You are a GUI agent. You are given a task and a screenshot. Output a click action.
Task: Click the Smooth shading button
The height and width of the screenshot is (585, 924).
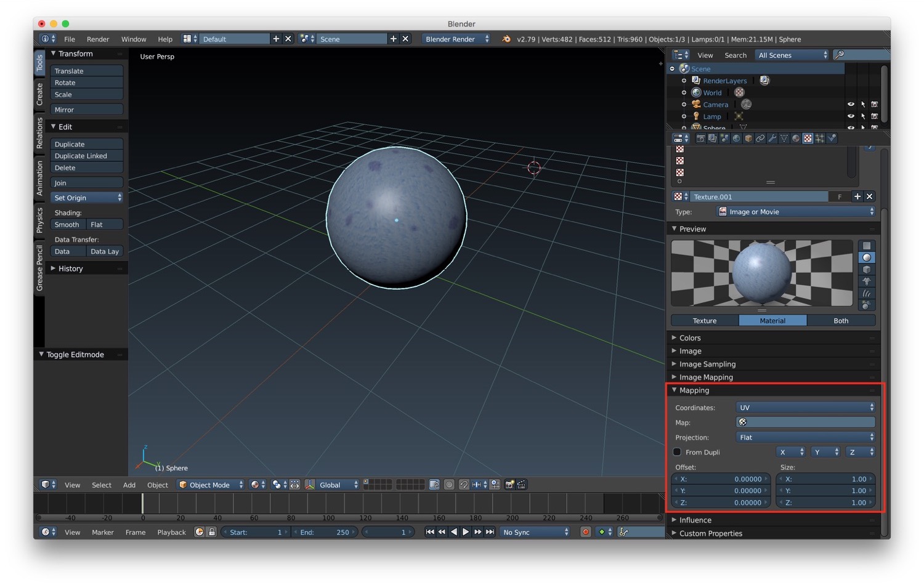pyautogui.click(x=68, y=225)
